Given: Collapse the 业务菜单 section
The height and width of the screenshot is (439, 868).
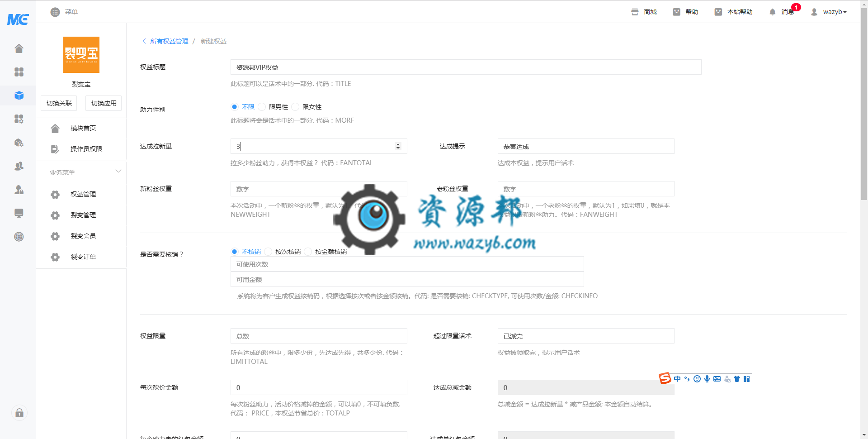Looking at the screenshot, I should pyautogui.click(x=118, y=172).
